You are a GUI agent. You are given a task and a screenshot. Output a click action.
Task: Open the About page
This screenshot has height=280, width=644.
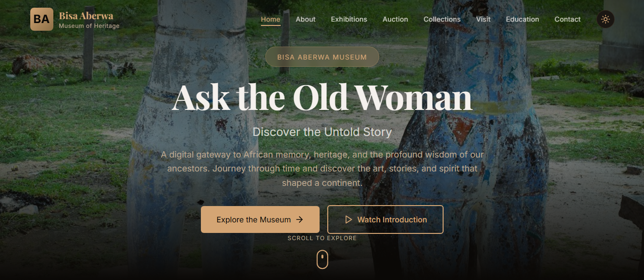click(x=306, y=19)
